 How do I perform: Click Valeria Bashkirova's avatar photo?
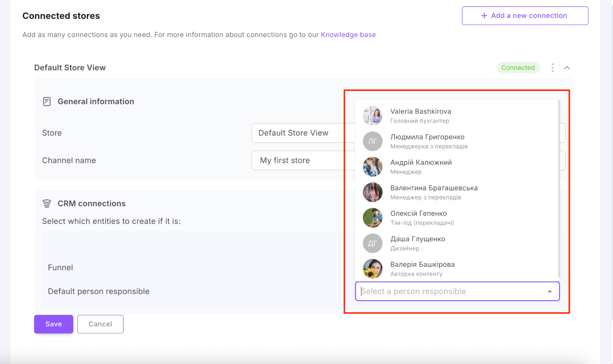[x=372, y=116]
